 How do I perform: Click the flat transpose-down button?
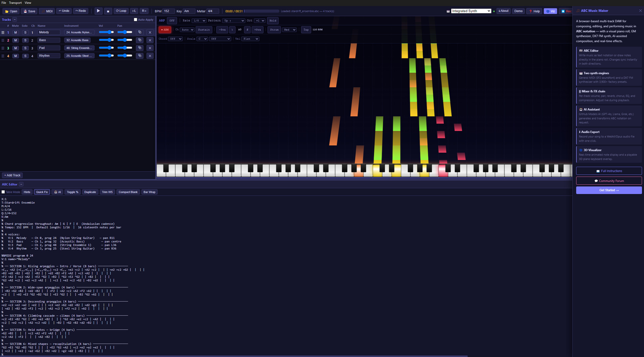232,30
